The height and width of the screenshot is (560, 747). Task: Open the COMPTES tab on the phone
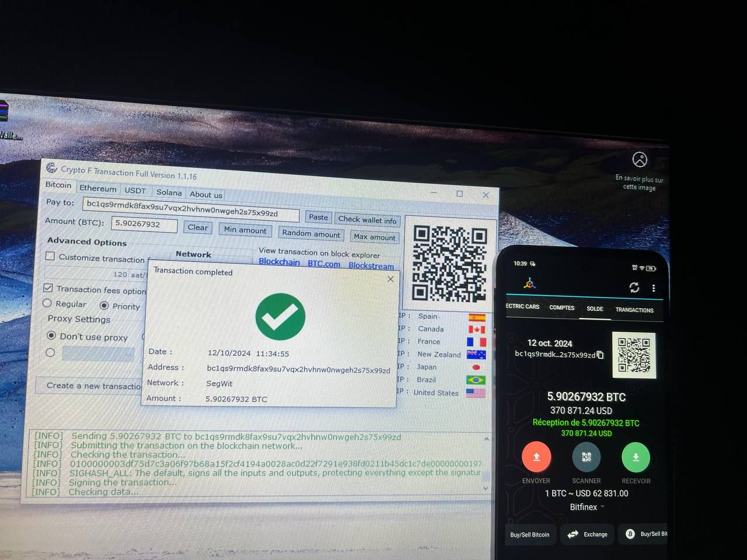coord(561,307)
